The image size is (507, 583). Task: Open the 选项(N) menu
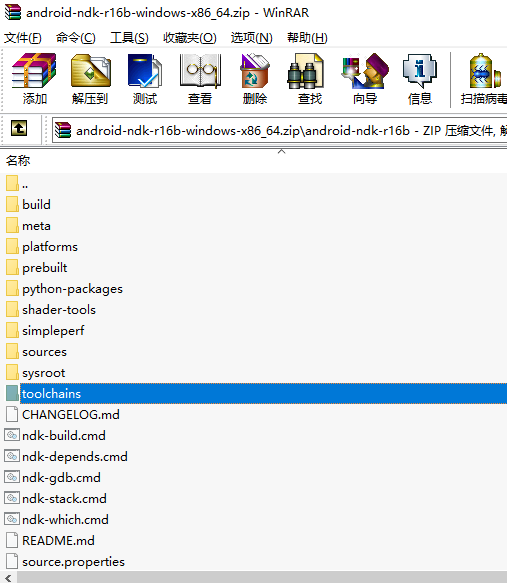coord(252,38)
